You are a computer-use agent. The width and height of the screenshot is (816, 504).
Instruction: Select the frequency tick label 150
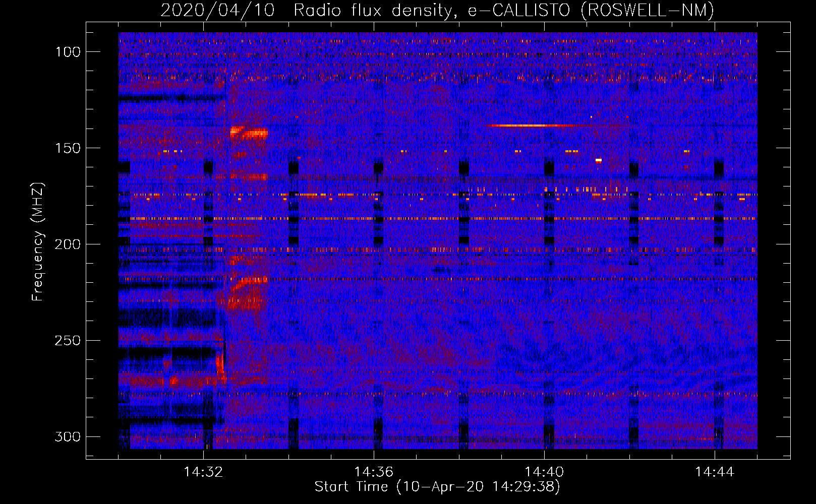[x=68, y=148]
